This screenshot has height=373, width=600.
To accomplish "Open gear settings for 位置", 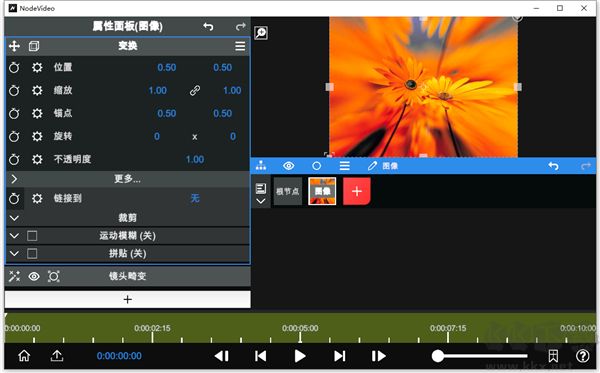I will click(37, 68).
